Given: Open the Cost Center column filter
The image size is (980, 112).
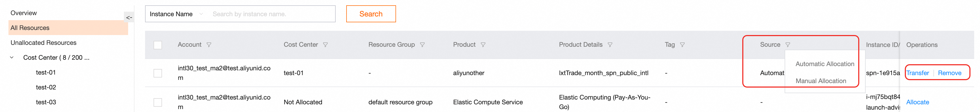Looking at the screenshot, I should click(325, 45).
